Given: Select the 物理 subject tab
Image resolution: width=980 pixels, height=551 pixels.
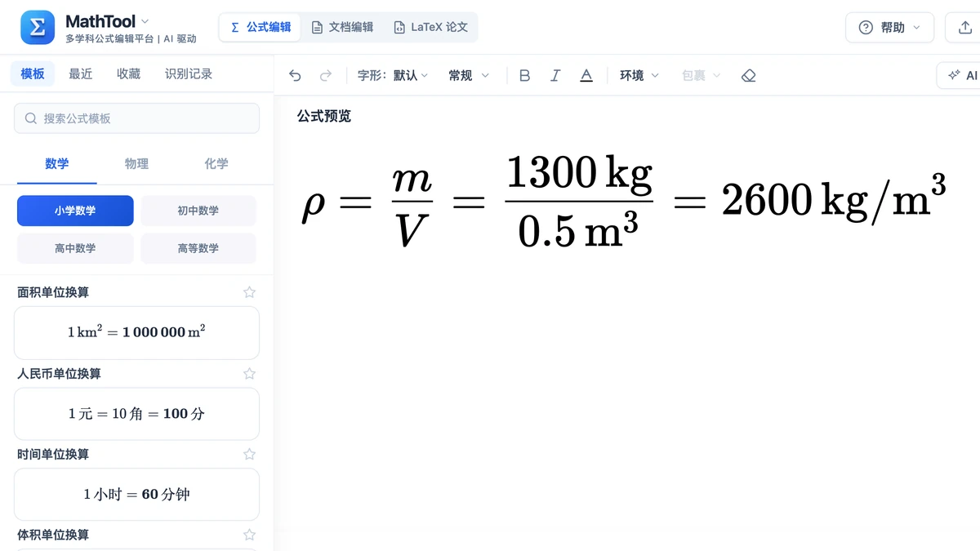Looking at the screenshot, I should (136, 164).
